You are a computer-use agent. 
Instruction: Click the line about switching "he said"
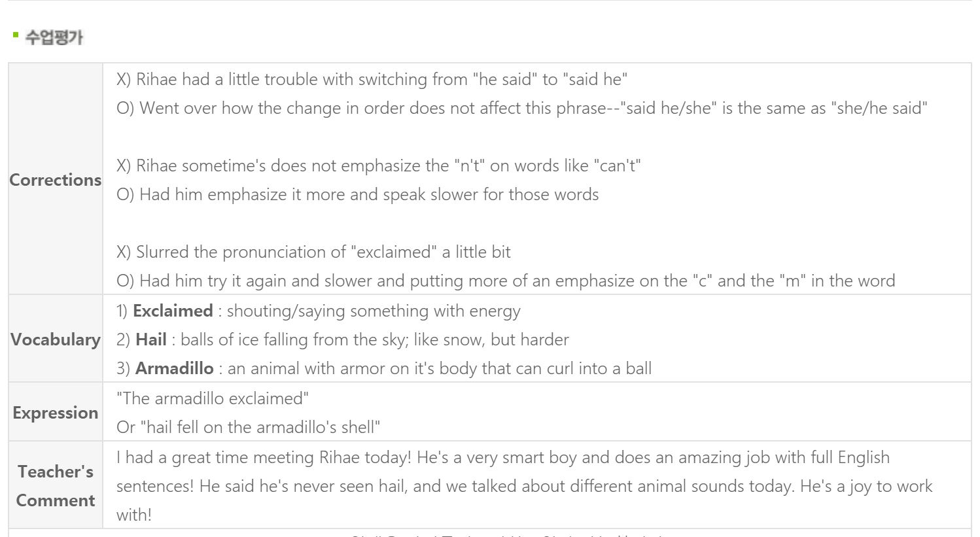click(372, 79)
